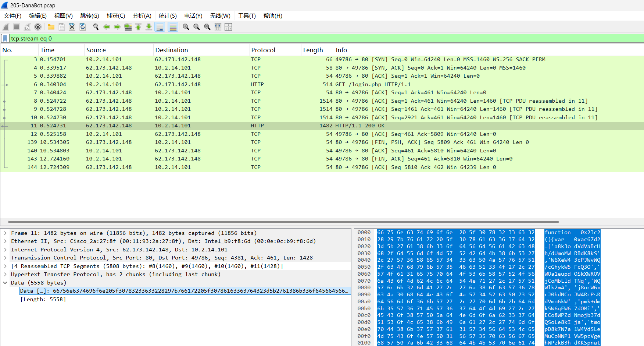Open the 无线(W) menu
Screen dimensions: 644x346
[220, 16]
